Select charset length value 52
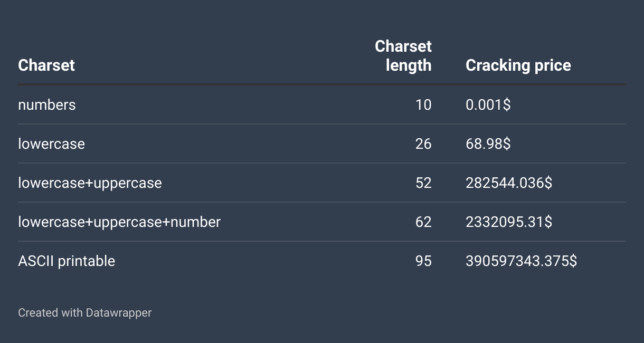The width and height of the screenshot is (644, 343). tap(423, 183)
